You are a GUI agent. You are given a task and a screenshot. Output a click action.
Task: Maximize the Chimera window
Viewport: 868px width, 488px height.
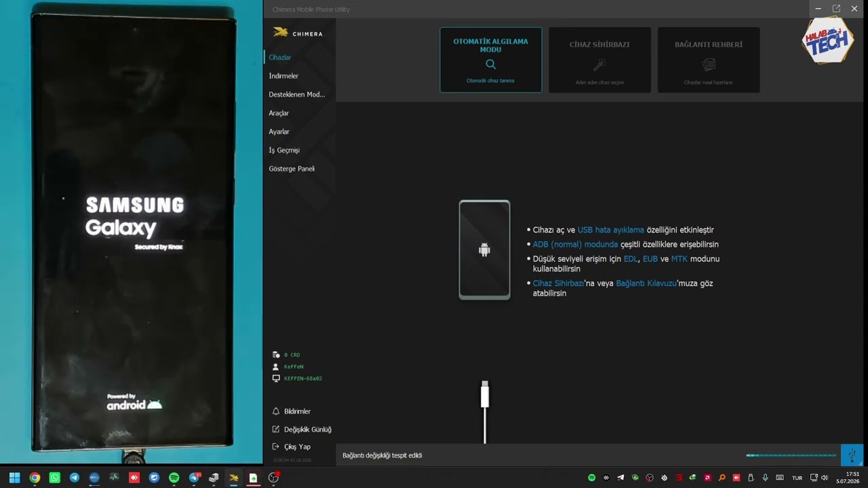tap(836, 9)
